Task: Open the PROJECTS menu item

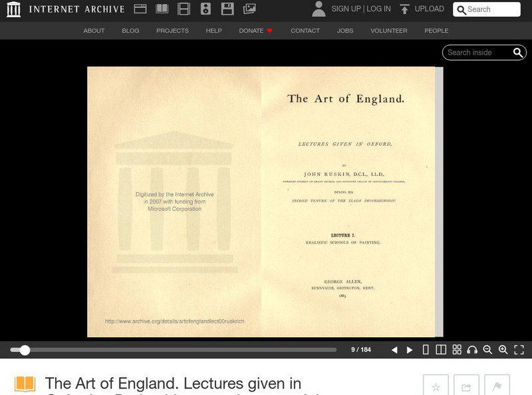Action: [172, 31]
